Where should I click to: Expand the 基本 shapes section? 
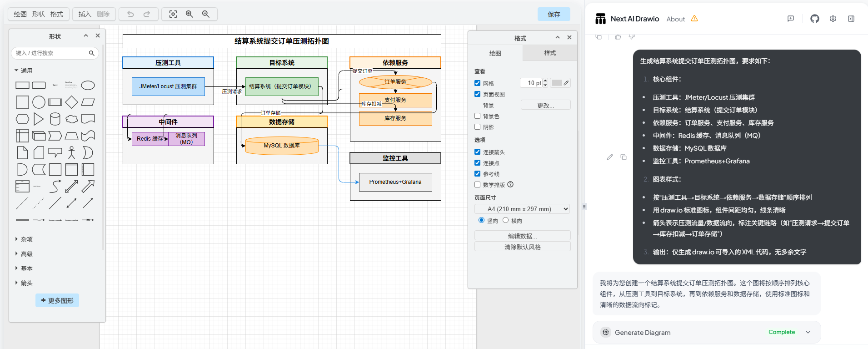coord(24,268)
